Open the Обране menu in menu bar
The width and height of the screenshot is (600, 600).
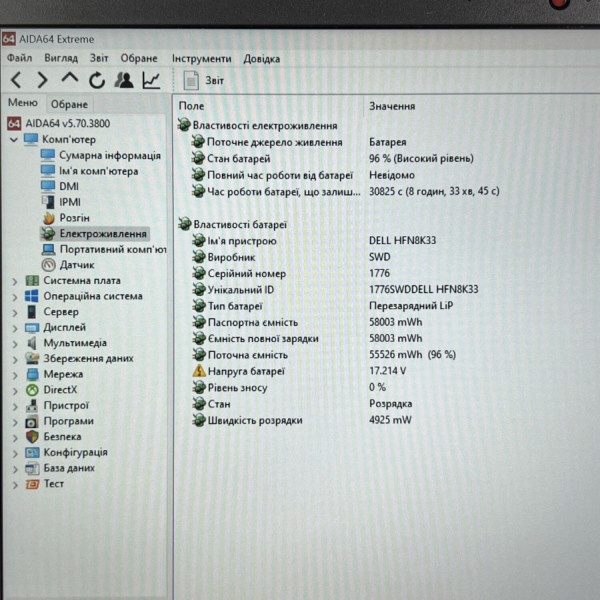pyautogui.click(x=139, y=58)
